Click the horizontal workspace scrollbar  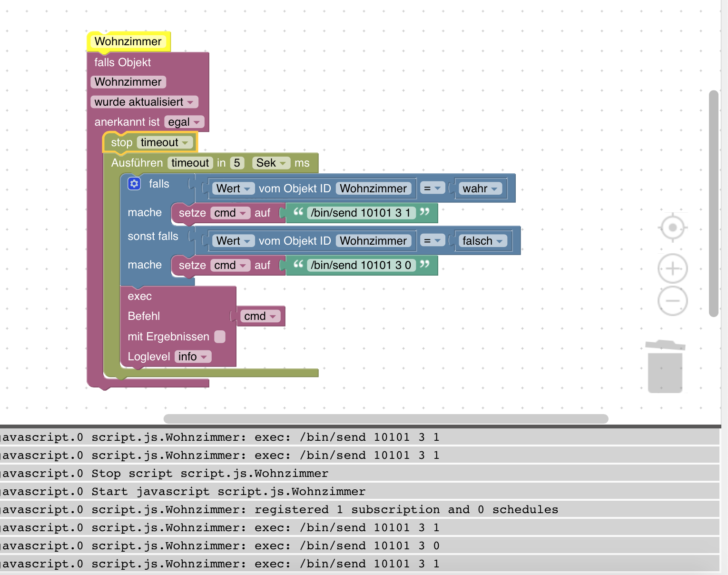[386, 418]
